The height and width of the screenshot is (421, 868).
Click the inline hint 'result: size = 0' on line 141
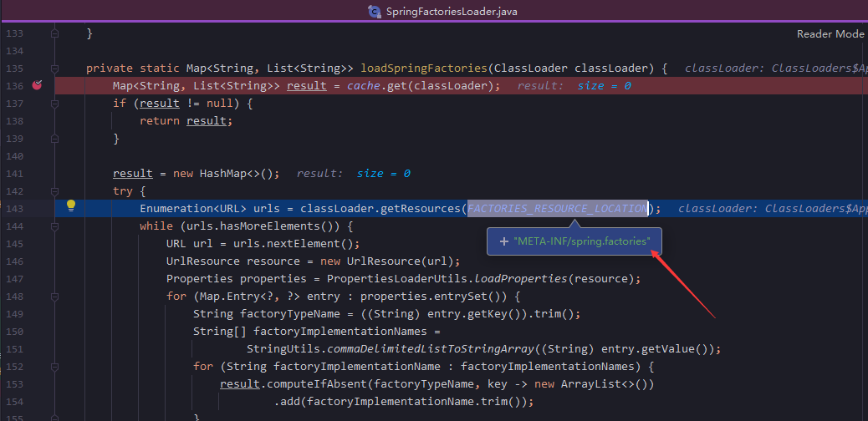tap(353, 174)
